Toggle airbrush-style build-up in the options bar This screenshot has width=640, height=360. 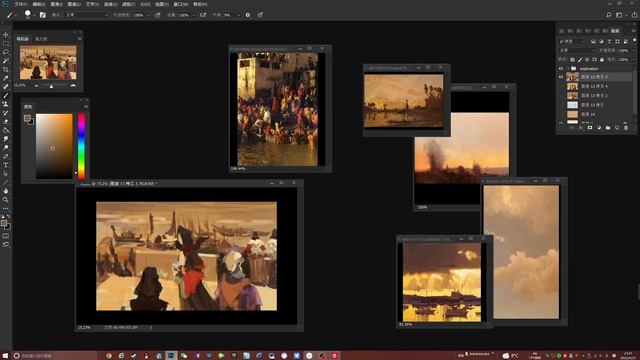[x=203, y=15]
